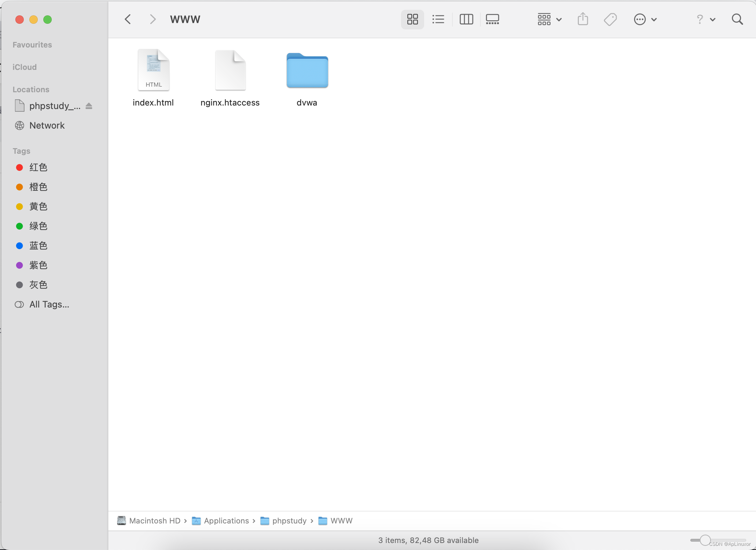Viewport: 756px width, 550px height.
Task: Adjust the icon size slider
Action: click(x=705, y=540)
